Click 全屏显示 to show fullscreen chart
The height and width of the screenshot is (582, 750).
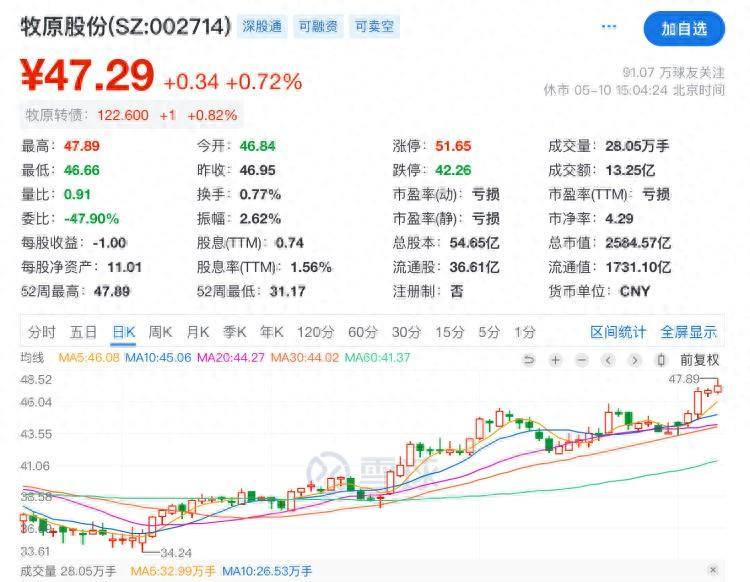click(689, 332)
